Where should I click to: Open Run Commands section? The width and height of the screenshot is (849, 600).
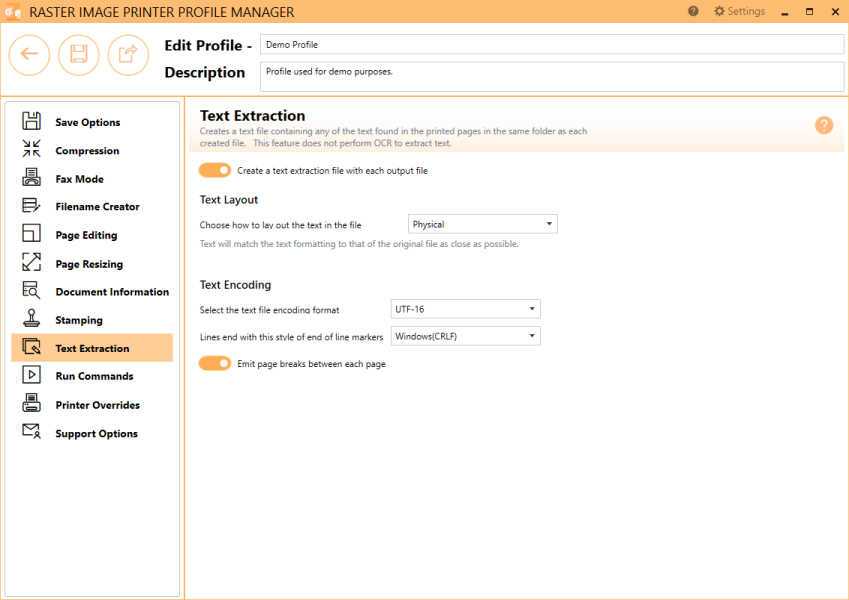tap(94, 376)
